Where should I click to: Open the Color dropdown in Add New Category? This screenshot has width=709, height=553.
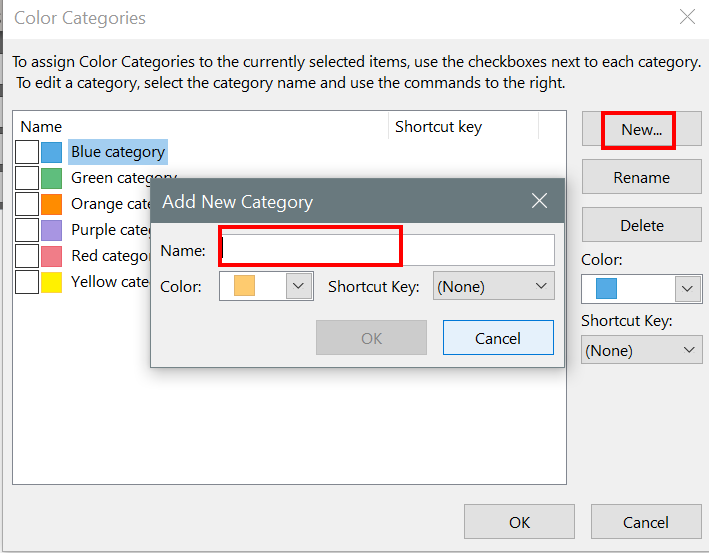point(297,287)
